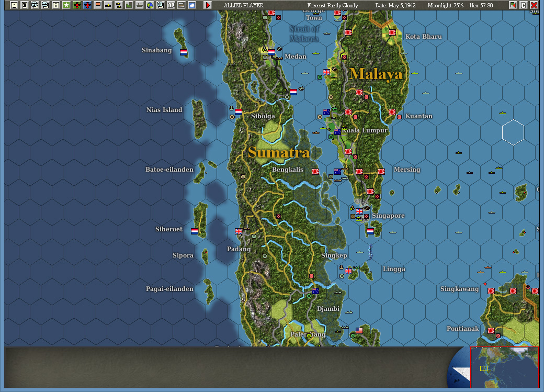The width and height of the screenshot is (544, 392).
Task: Open the globe strategic map icon
Action: 150,4
